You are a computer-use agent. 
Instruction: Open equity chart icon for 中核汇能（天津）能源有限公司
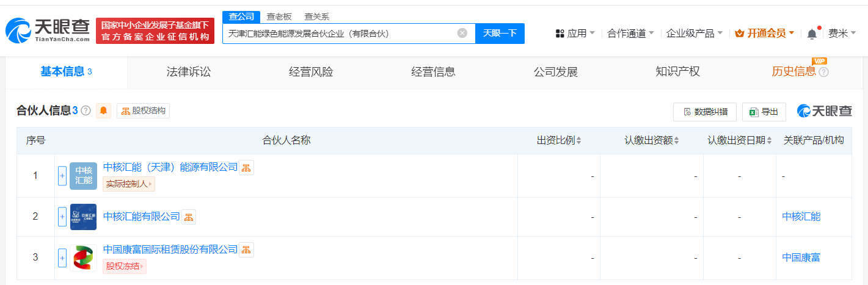pyautogui.click(x=246, y=167)
